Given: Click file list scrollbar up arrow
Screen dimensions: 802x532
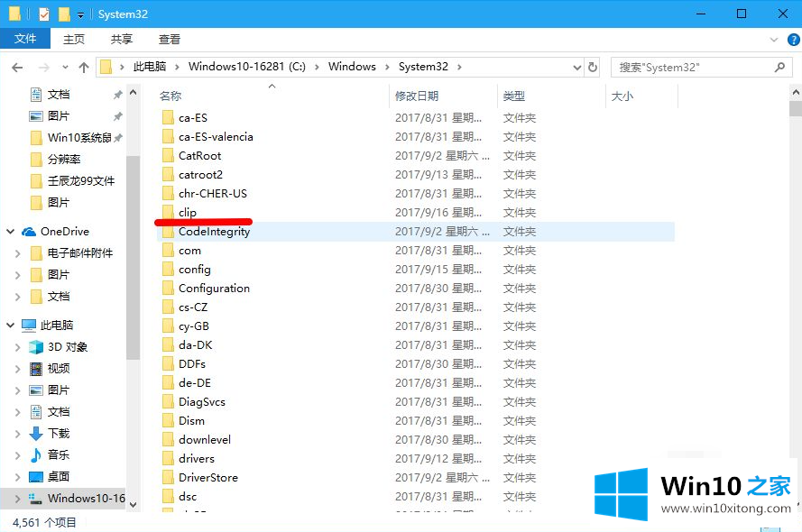Looking at the screenshot, I should click(x=796, y=93).
